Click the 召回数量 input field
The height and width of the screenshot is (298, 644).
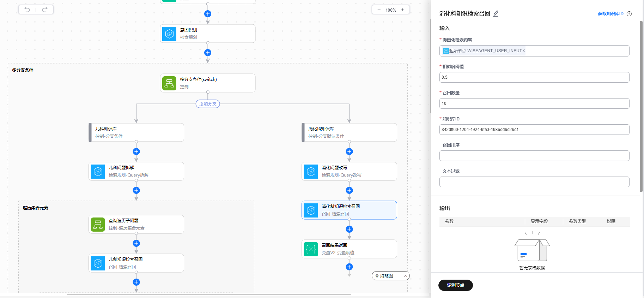(534, 103)
